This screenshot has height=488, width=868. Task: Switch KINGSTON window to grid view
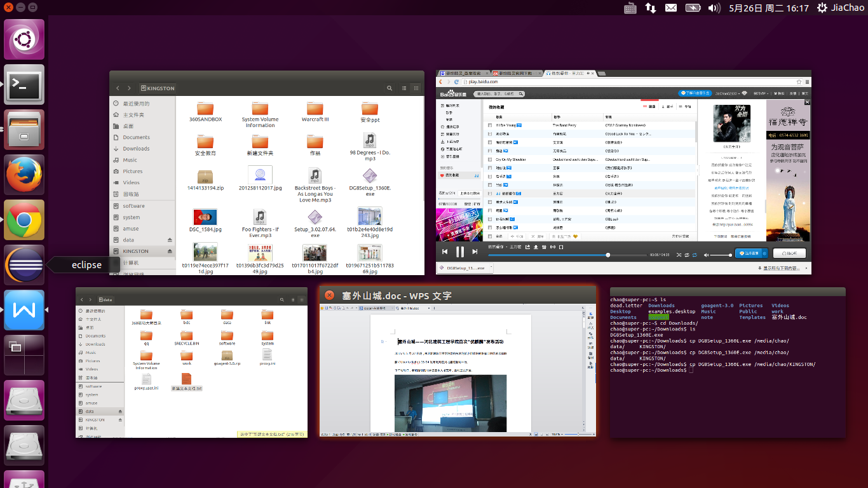(416, 88)
